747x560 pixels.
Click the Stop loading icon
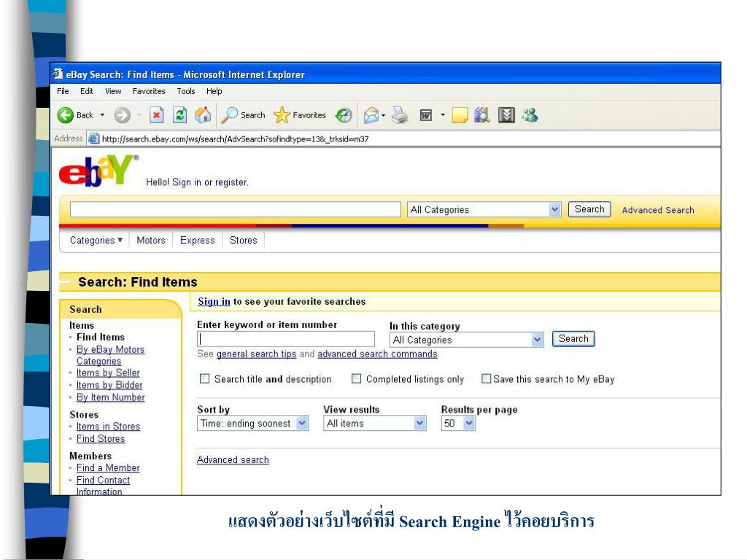(156, 114)
